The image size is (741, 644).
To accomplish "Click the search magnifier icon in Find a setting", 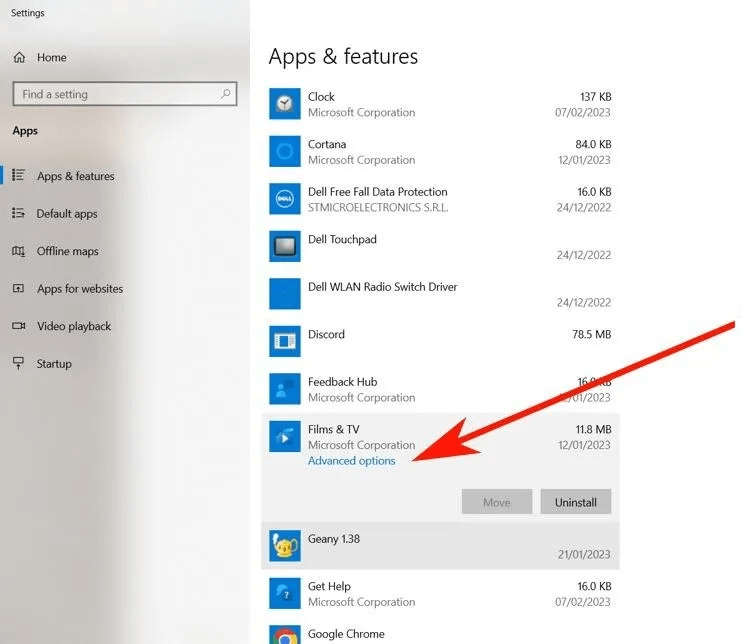I will click(x=226, y=94).
